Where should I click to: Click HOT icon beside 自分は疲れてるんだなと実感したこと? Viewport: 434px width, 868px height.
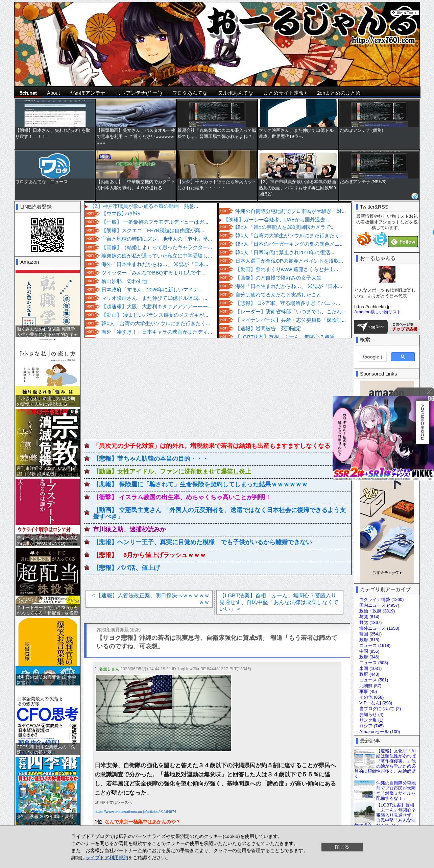[x=226, y=295]
